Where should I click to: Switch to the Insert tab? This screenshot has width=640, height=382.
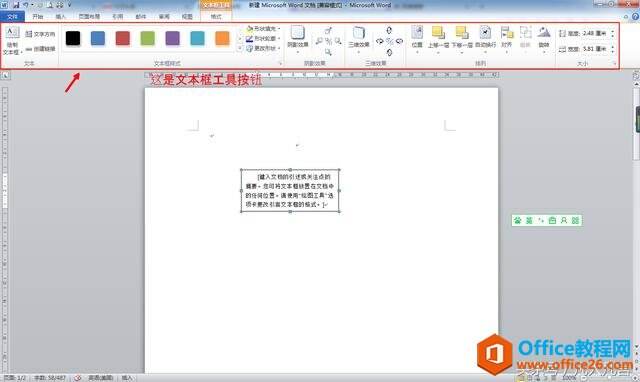pos(60,17)
